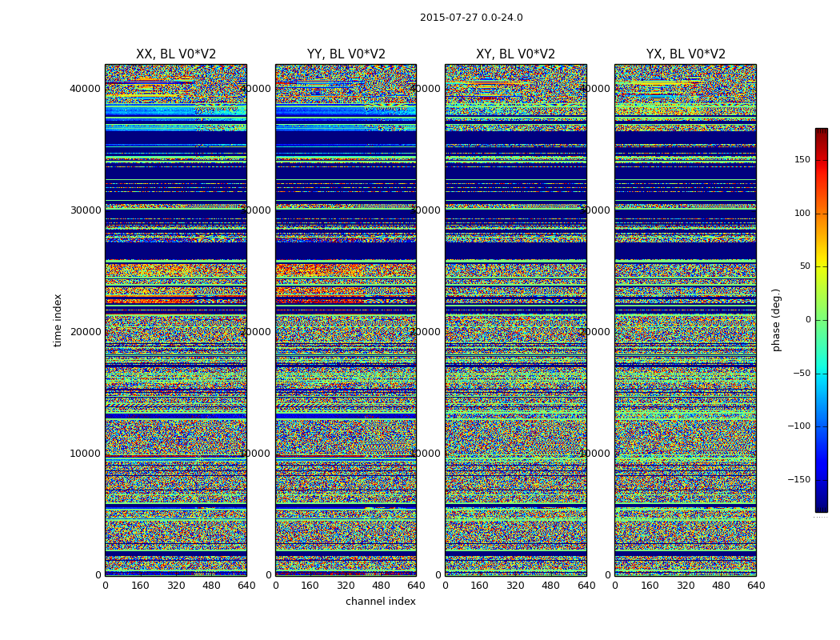Click the 50 tick label on colorbar
Screen dimensions: 840x640
[805, 266]
